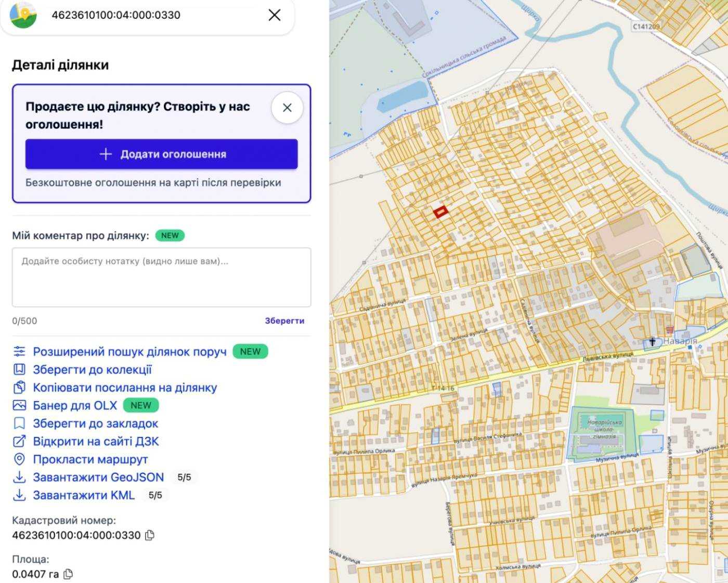Click the 0/500 character counter
Viewport: 728px width, 583px height.
coord(24,321)
